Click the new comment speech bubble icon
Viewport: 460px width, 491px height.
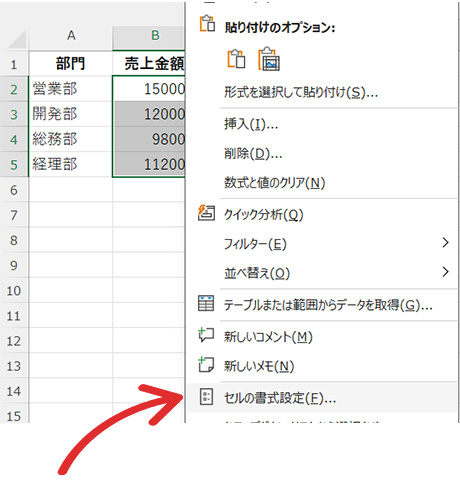coord(206,335)
